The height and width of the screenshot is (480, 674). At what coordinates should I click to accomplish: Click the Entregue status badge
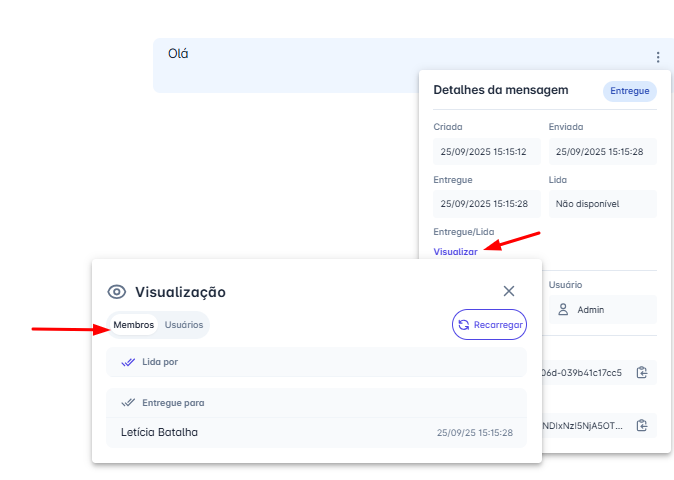629,91
